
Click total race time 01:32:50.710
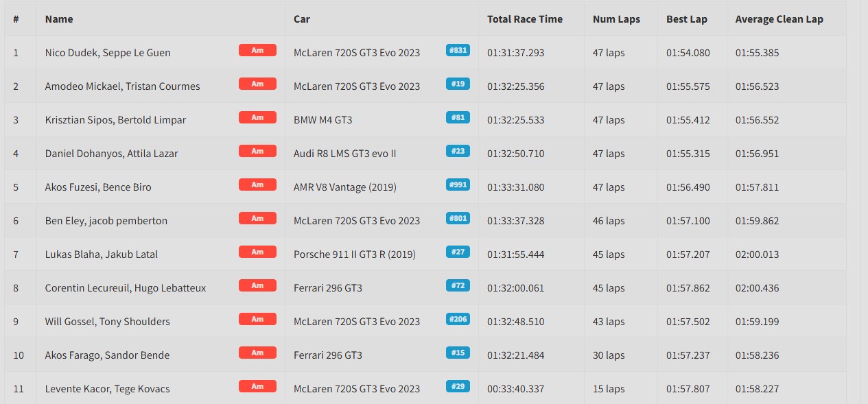(x=516, y=154)
